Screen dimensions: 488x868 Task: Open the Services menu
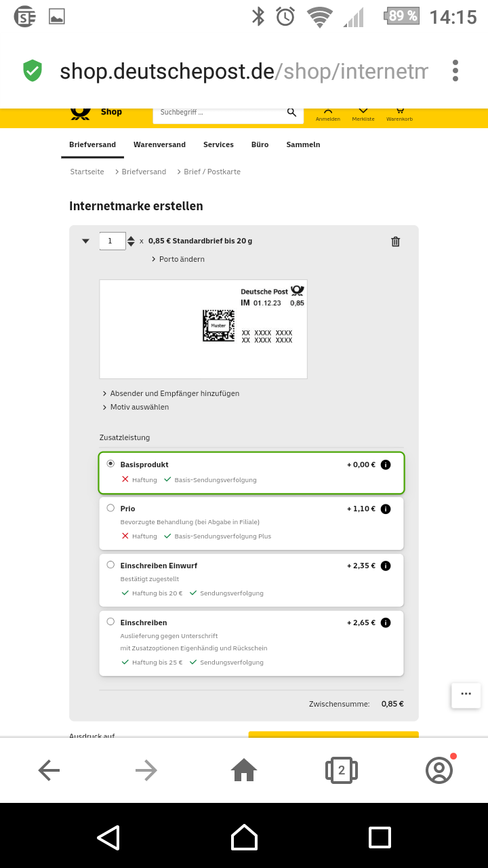218,144
